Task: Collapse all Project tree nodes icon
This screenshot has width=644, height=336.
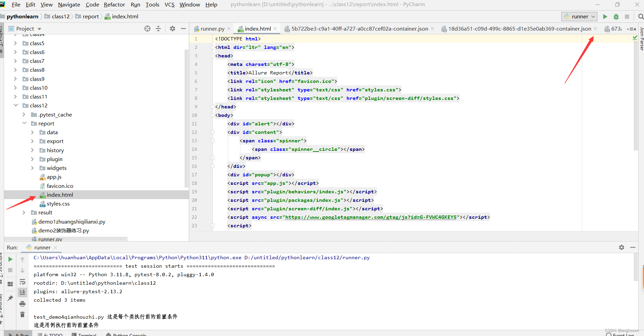Action: tap(158, 29)
